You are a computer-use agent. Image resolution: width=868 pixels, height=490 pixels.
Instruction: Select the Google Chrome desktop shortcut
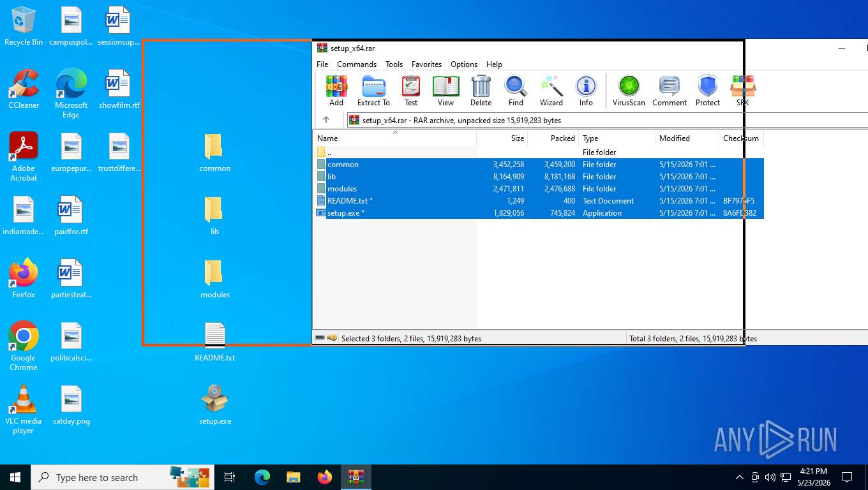coord(24,346)
